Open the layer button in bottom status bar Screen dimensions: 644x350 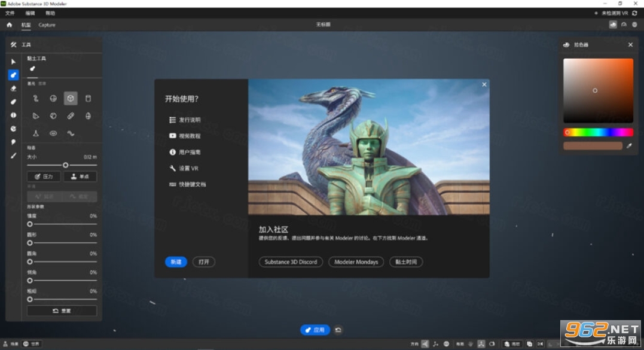tap(512, 344)
